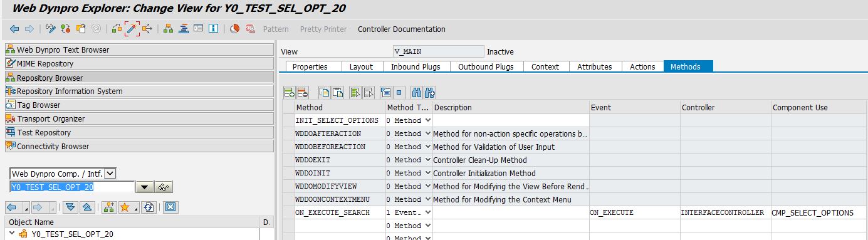Image resolution: width=868 pixels, height=240 pixels.
Task: Switch to the Context tab
Action: pos(545,66)
